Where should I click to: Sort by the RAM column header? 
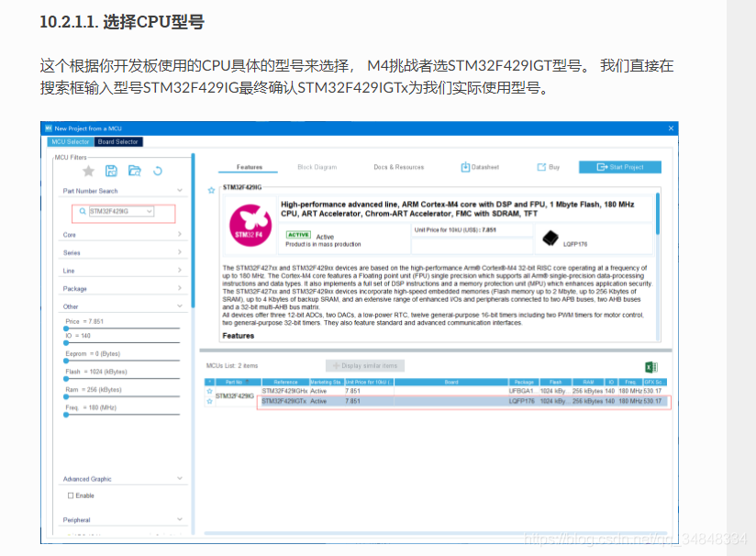[588, 382]
